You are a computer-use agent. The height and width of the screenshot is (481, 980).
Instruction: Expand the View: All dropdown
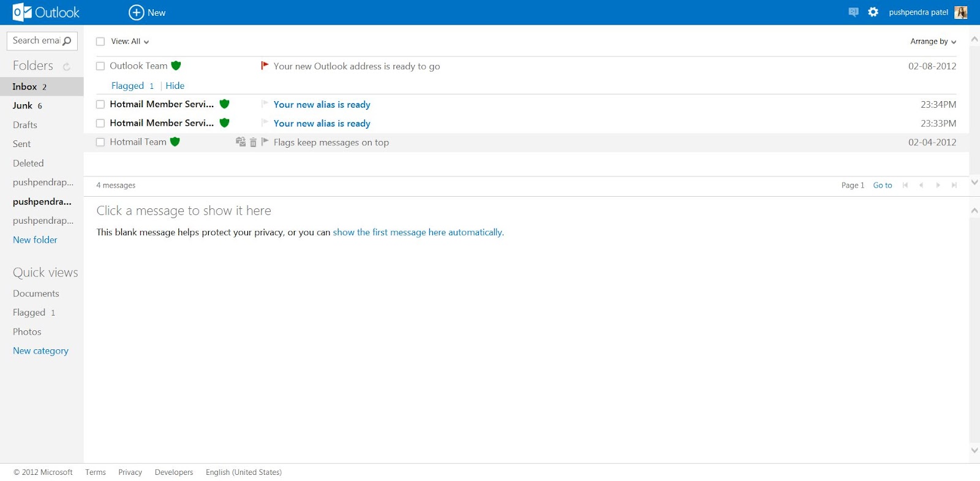(130, 42)
